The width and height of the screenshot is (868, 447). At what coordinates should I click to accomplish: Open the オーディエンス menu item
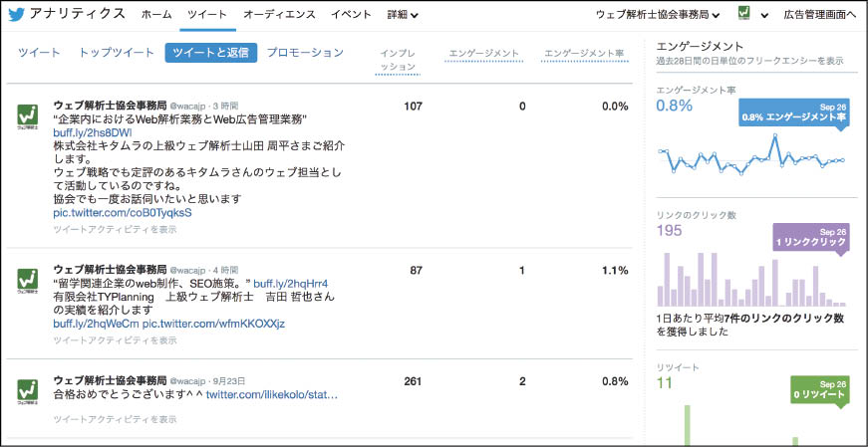(279, 15)
